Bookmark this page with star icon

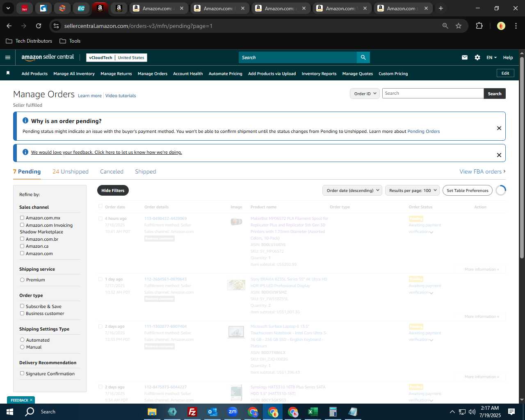coord(459,26)
